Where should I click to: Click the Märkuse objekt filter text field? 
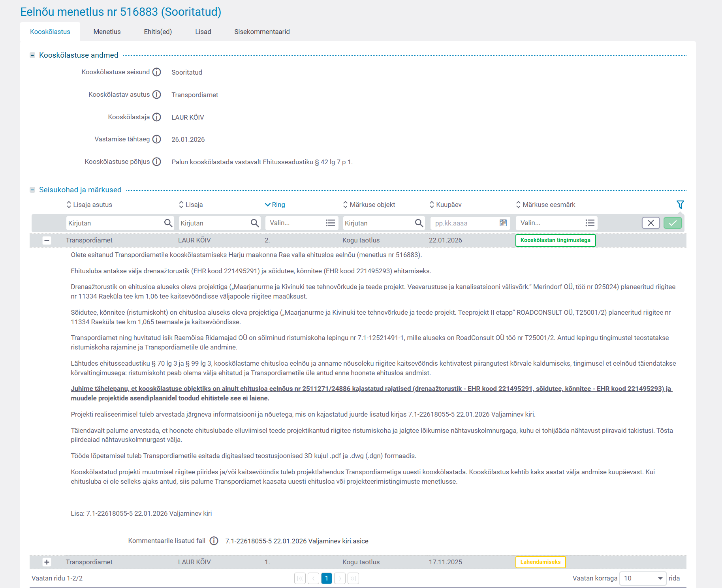coord(378,223)
